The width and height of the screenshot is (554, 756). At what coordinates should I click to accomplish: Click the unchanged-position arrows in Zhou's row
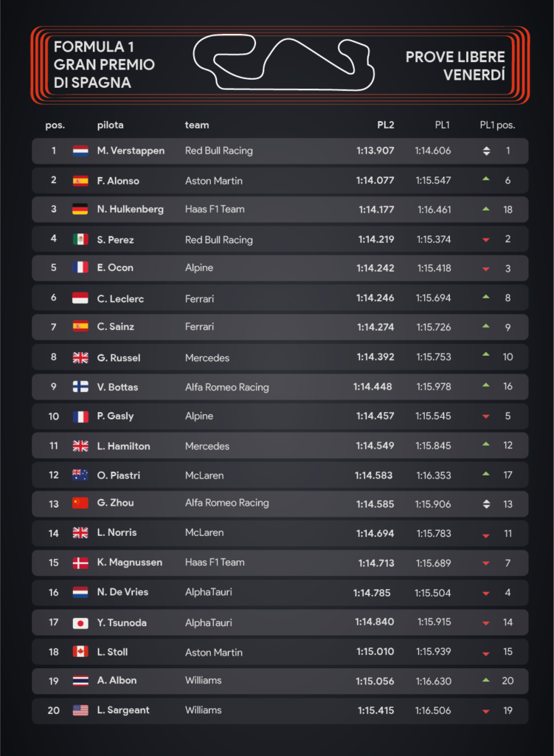[x=486, y=504]
